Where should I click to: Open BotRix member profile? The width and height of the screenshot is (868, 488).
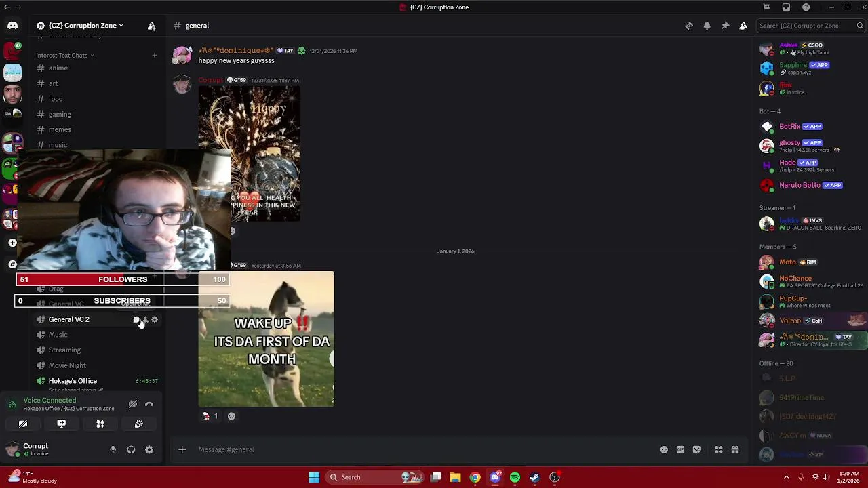(810, 126)
